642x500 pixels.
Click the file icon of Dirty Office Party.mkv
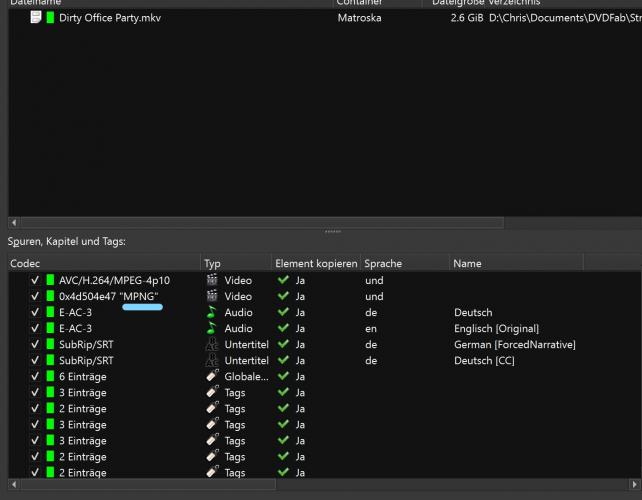click(x=36, y=18)
